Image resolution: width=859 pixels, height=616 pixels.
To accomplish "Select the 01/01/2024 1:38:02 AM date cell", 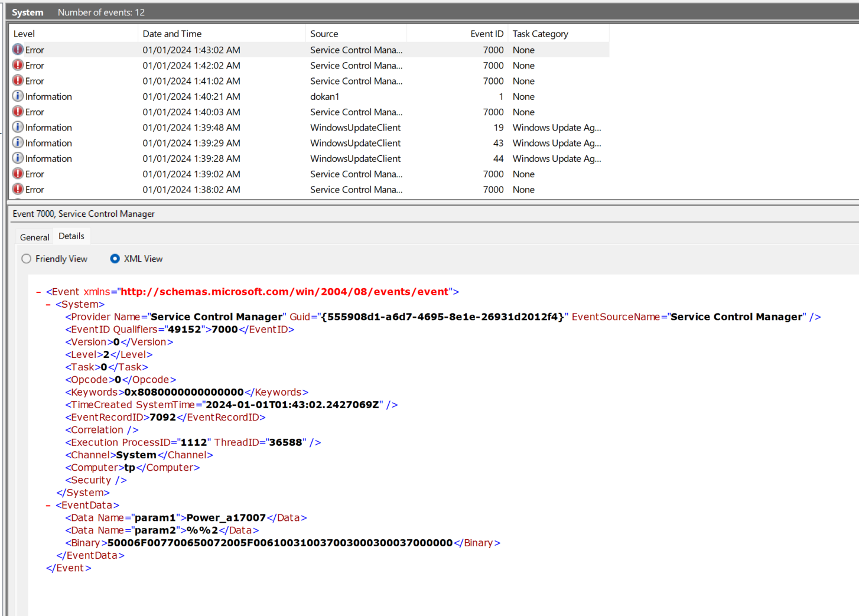I will pos(191,190).
